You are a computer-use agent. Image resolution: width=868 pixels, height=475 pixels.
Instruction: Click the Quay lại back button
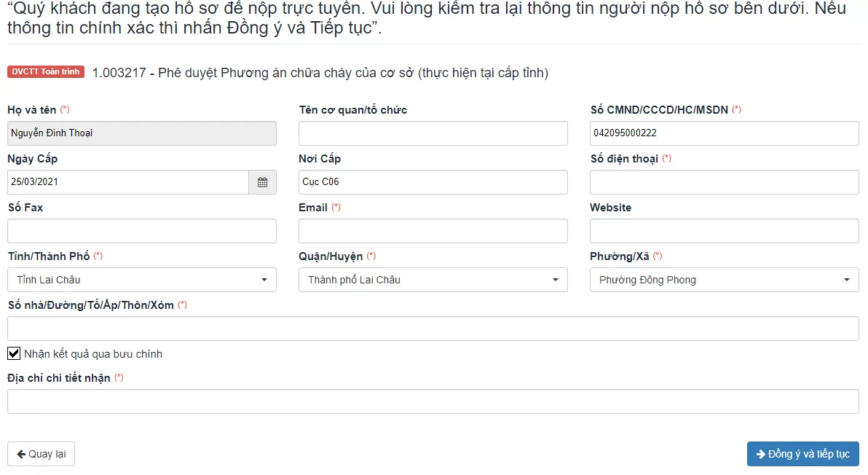(41, 454)
